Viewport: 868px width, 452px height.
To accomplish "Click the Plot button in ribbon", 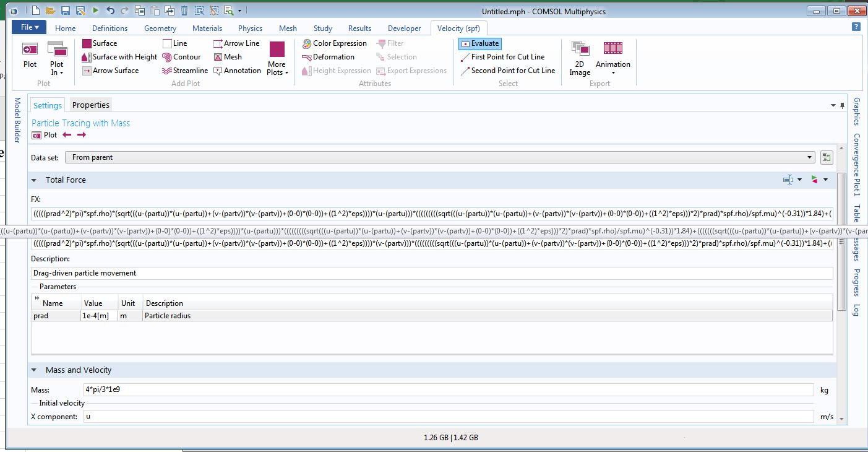I will tap(30, 54).
